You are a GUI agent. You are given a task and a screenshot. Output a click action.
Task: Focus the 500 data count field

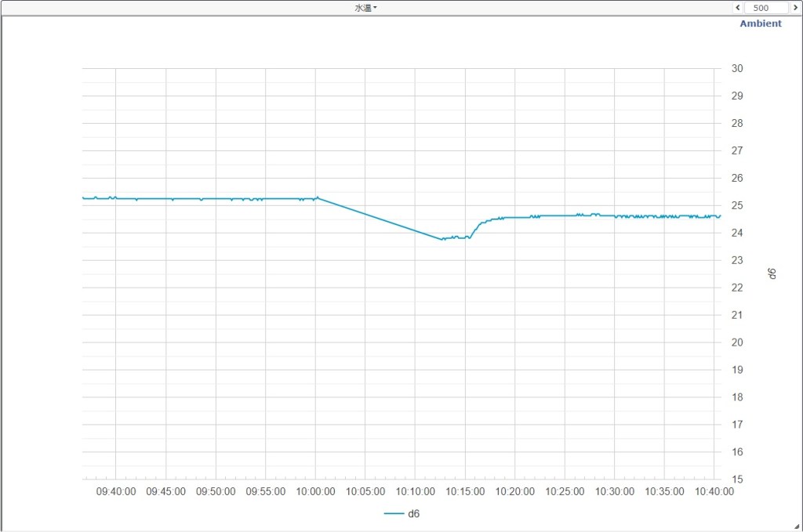pyautogui.click(x=765, y=8)
